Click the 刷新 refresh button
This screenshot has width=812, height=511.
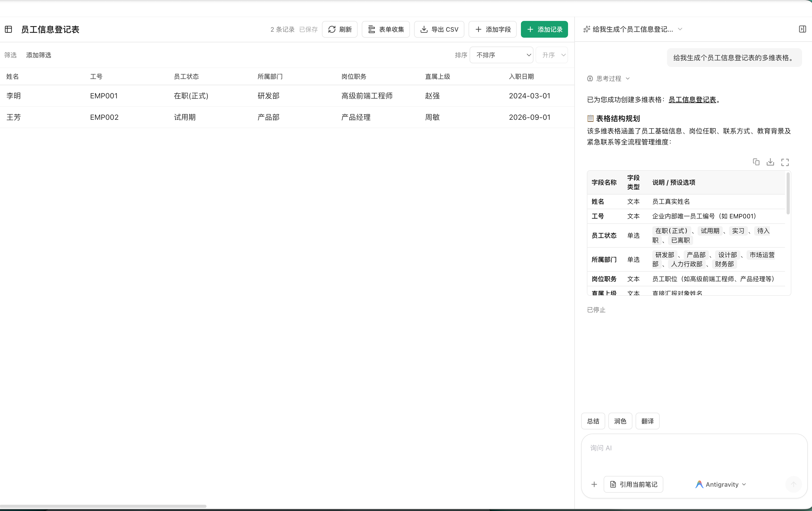click(x=340, y=29)
